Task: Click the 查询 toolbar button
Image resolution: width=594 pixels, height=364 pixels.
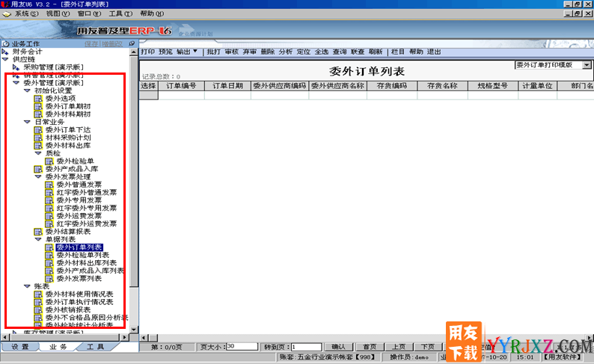Action: pyautogui.click(x=340, y=52)
